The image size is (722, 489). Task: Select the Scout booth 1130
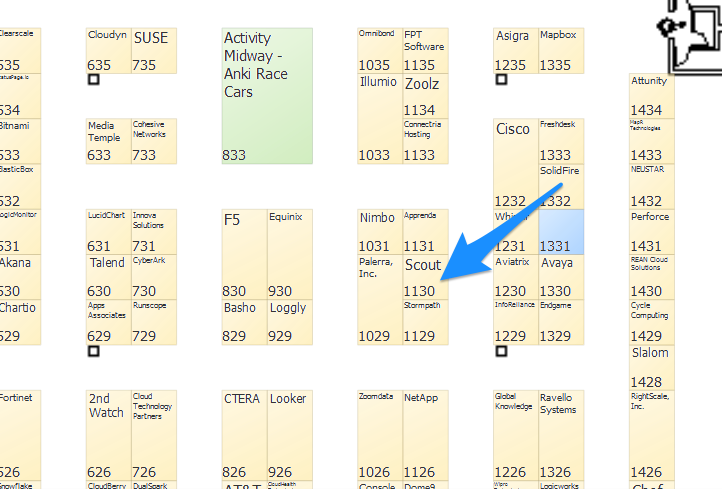point(425,277)
